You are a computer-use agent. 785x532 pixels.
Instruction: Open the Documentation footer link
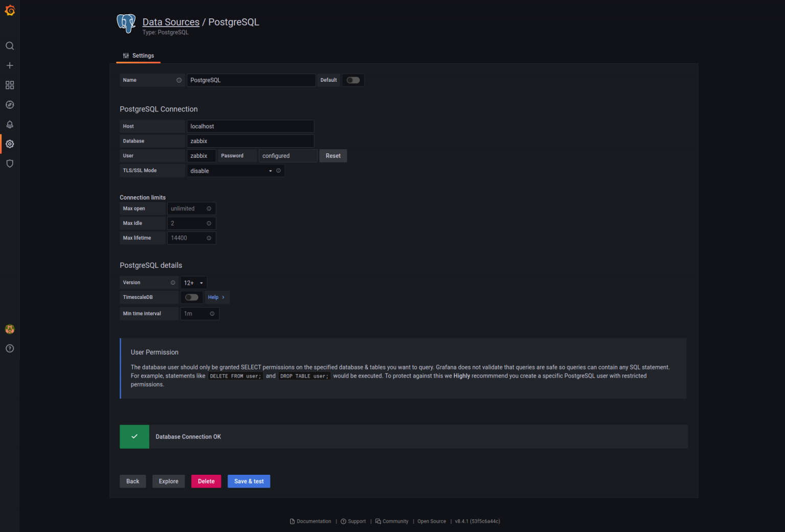tap(311, 521)
